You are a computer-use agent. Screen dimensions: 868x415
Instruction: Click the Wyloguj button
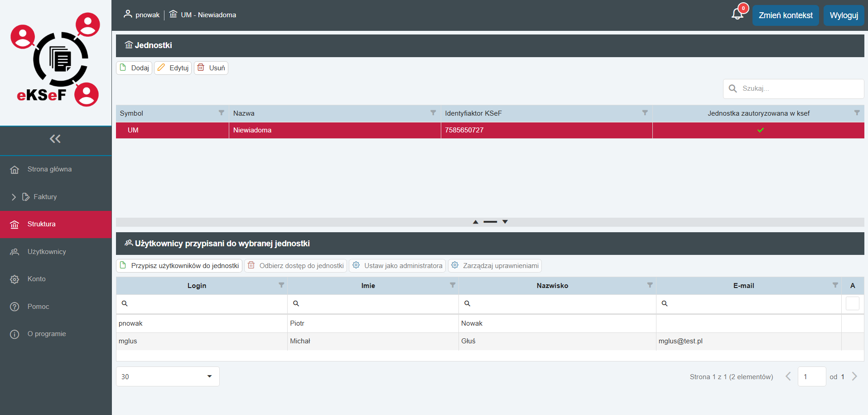tap(844, 15)
